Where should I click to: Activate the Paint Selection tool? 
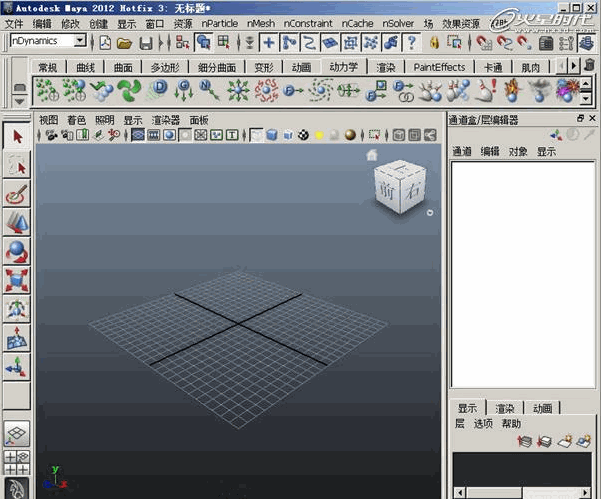(x=17, y=195)
